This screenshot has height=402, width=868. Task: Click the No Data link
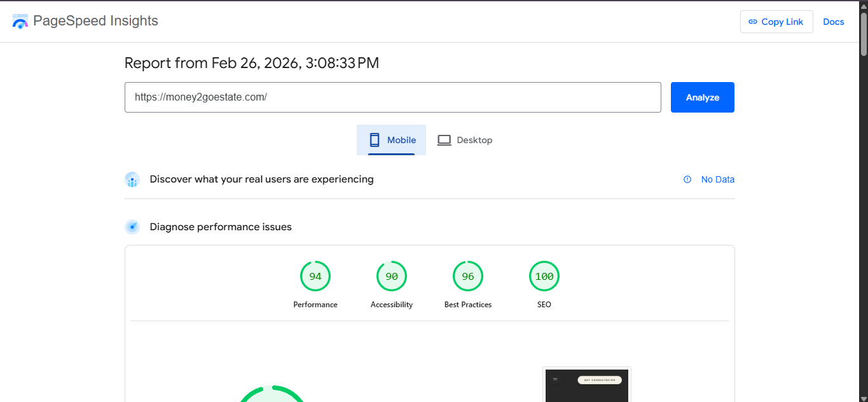(718, 179)
